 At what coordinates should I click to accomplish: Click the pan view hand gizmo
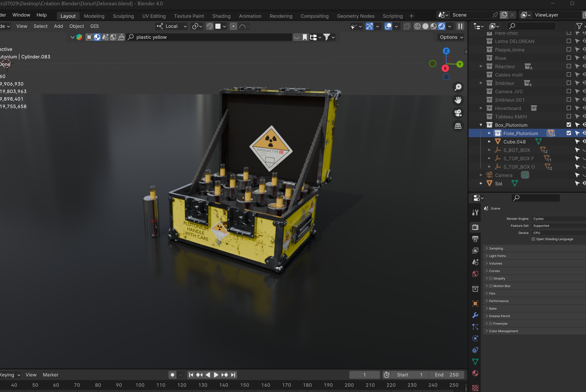458,100
